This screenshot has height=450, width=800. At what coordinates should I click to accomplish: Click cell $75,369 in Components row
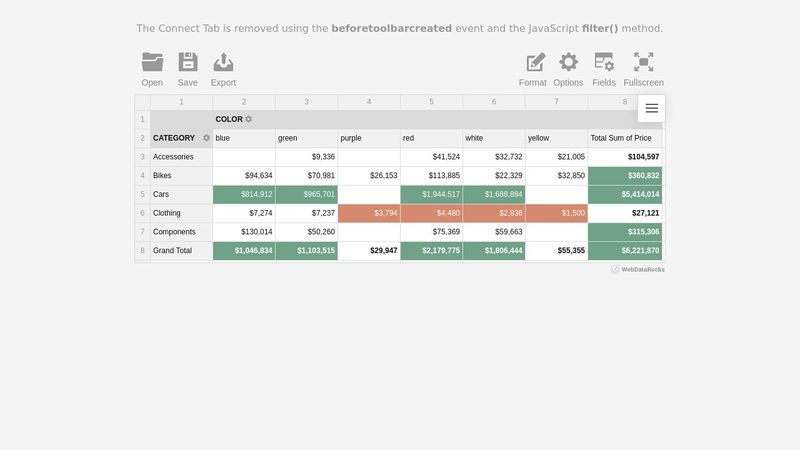point(431,232)
